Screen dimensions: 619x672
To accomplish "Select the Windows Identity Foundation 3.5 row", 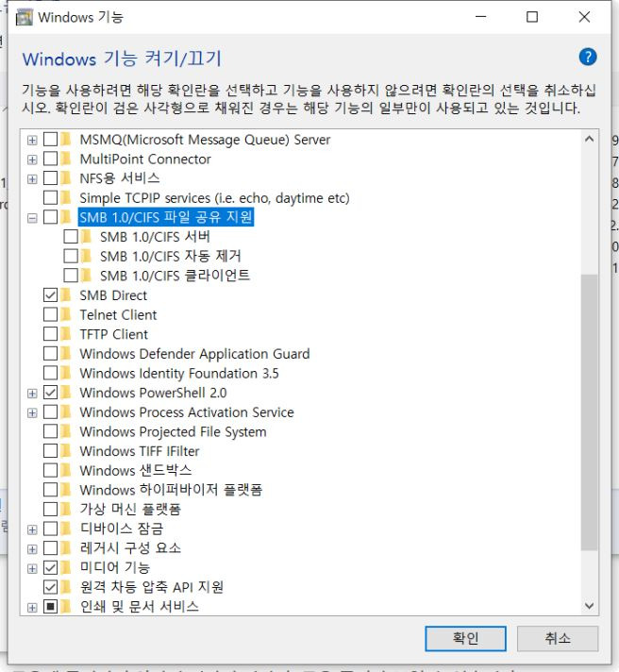I will tap(179, 373).
